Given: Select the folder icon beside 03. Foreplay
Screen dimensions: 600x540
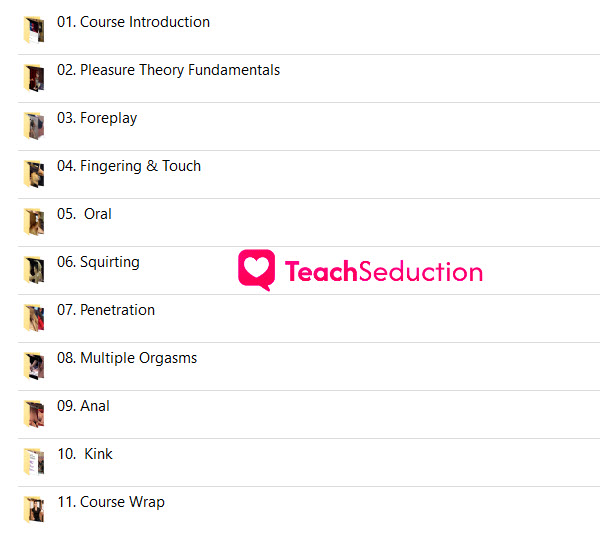Looking at the screenshot, I should 34,126.
